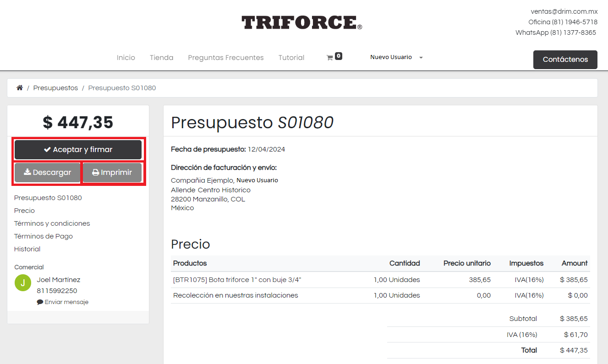Click the Joel Martínez name
The width and height of the screenshot is (608, 364).
pyautogui.click(x=59, y=280)
